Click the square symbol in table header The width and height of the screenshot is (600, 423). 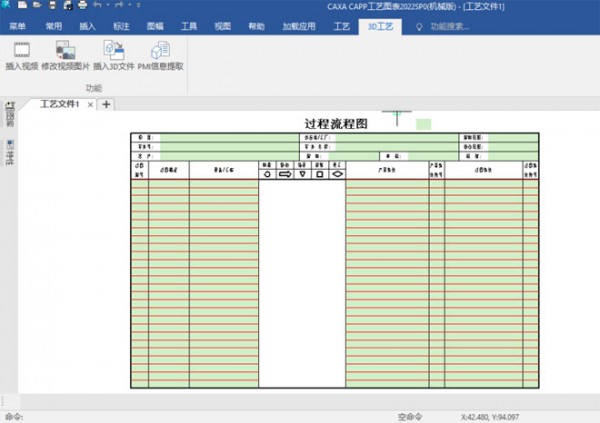click(x=320, y=174)
